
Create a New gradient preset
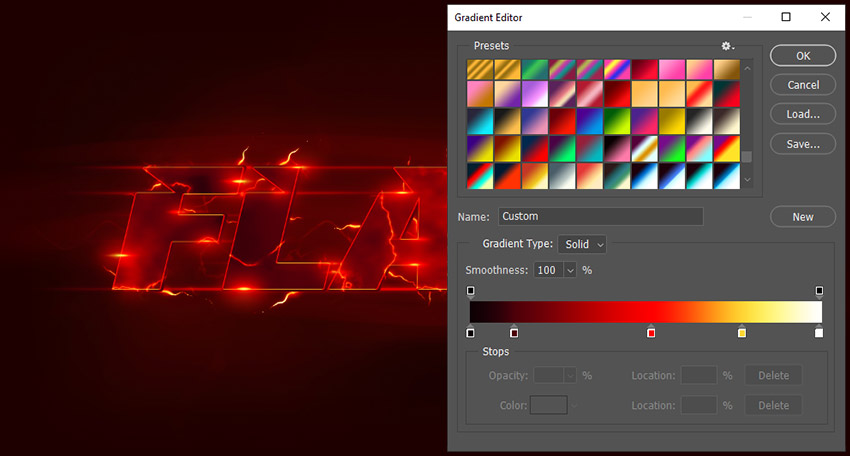tap(803, 217)
